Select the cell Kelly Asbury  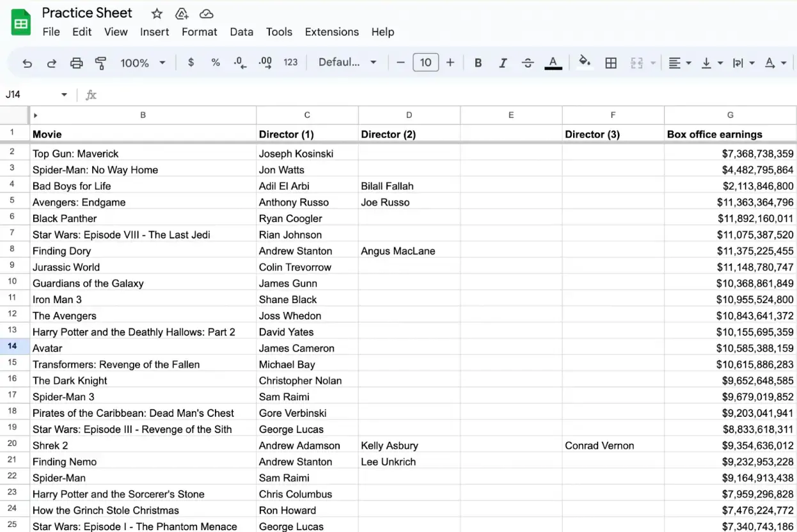(x=409, y=446)
